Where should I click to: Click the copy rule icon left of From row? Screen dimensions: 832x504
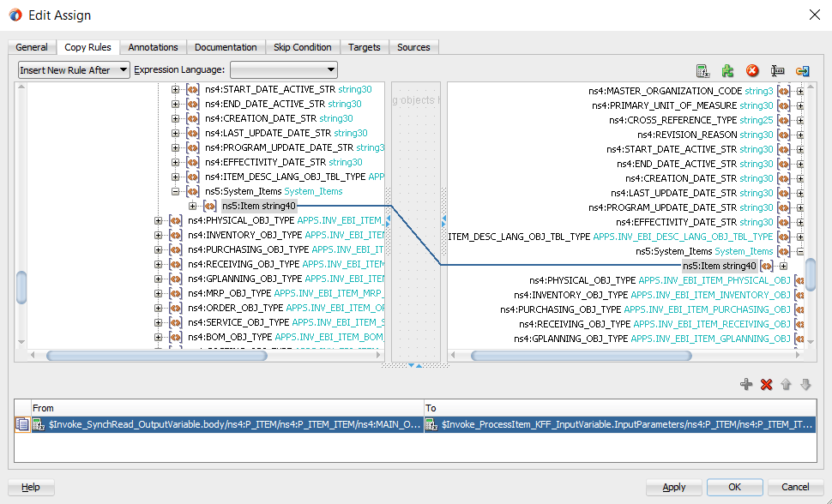coord(22,424)
